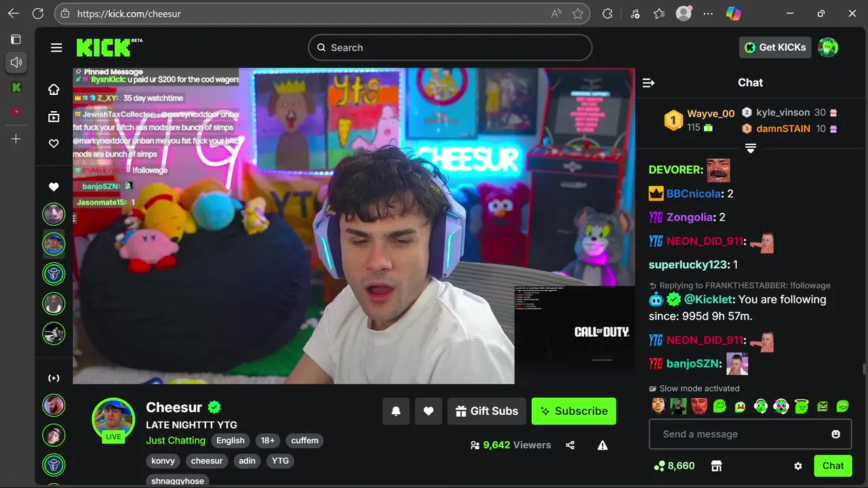868x488 pixels.
Task: Switch to the YouTube vertical tab
Action: 16,112
